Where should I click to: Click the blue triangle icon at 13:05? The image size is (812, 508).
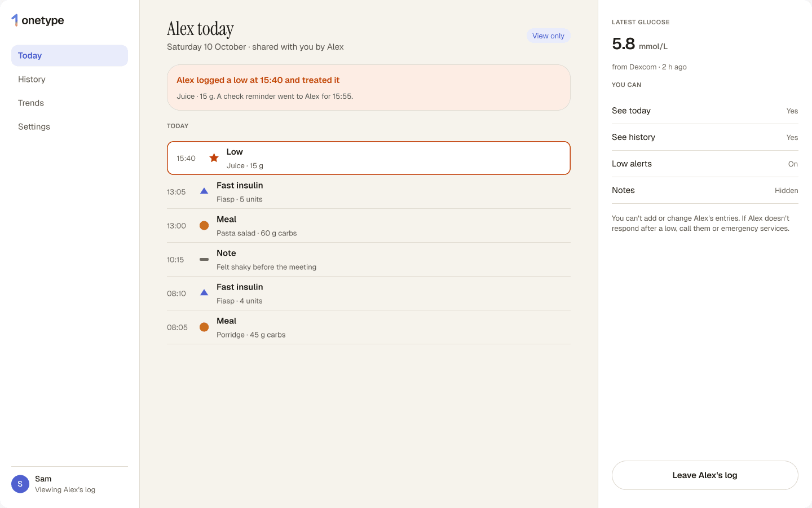[204, 191]
